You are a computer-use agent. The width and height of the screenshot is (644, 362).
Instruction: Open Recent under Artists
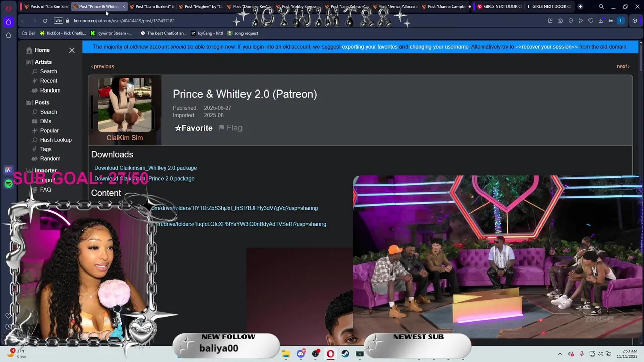[x=44, y=81]
